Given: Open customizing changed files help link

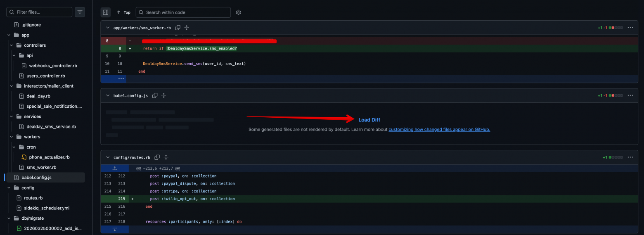Looking at the screenshot, I should click(439, 129).
